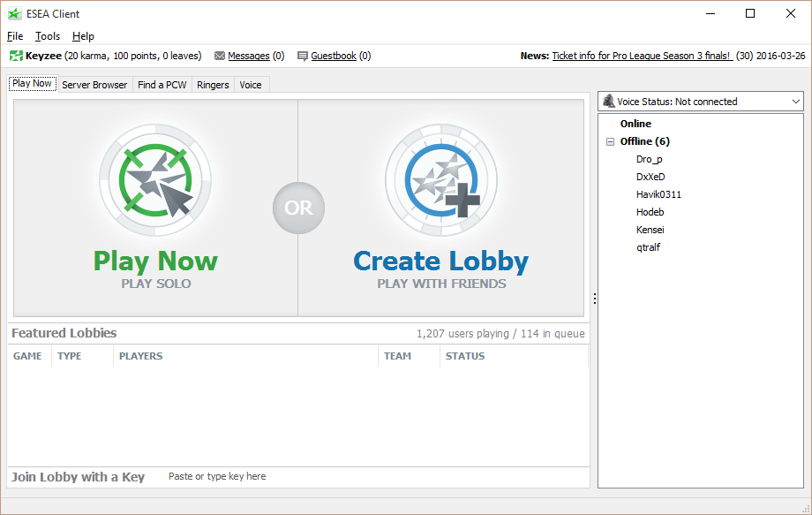Switch to the Play Now tab
Image resolution: width=812 pixels, height=515 pixels.
(x=32, y=83)
